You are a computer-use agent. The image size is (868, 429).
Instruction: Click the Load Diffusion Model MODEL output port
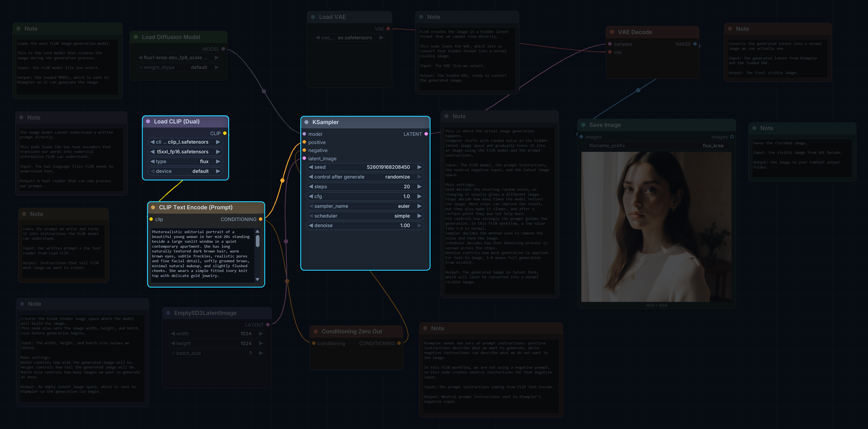coord(224,49)
